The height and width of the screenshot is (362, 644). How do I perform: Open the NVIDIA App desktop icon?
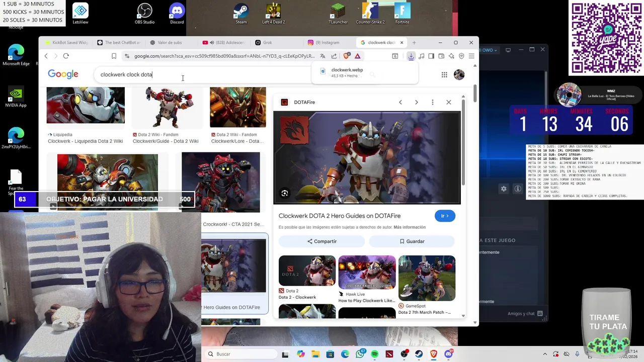pyautogui.click(x=16, y=97)
